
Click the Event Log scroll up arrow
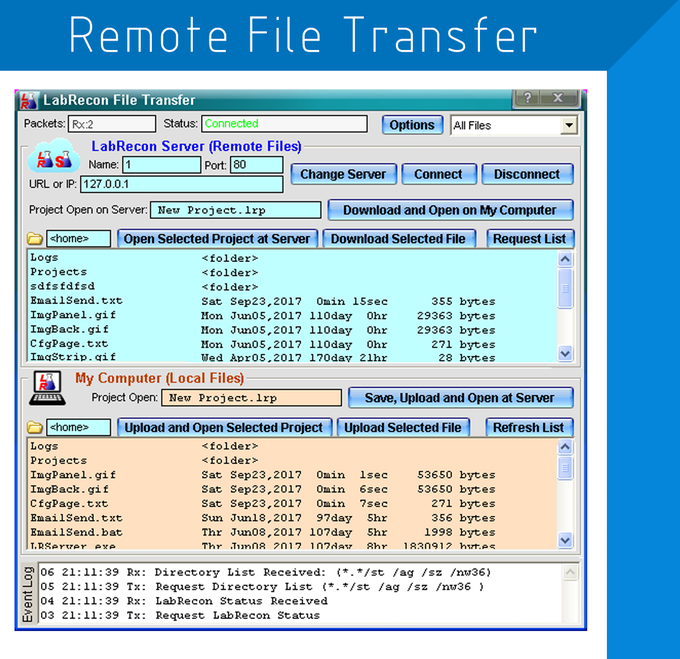[x=570, y=573]
